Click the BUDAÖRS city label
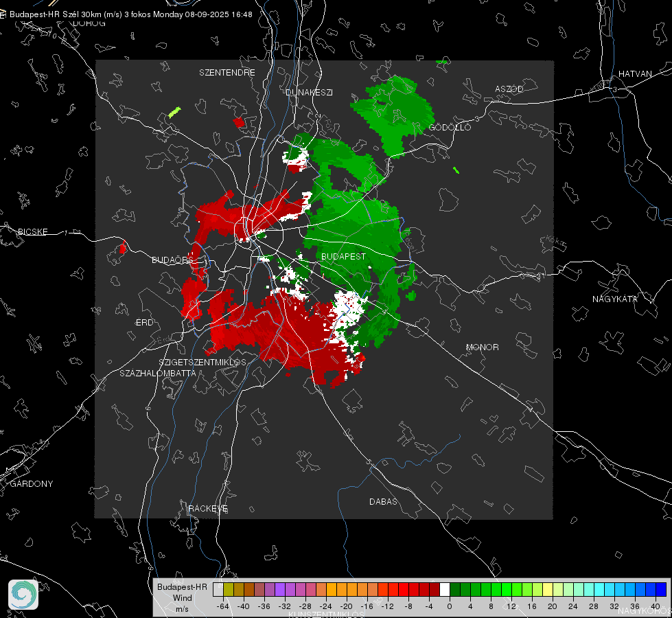This screenshot has width=672, height=618. [x=173, y=260]
